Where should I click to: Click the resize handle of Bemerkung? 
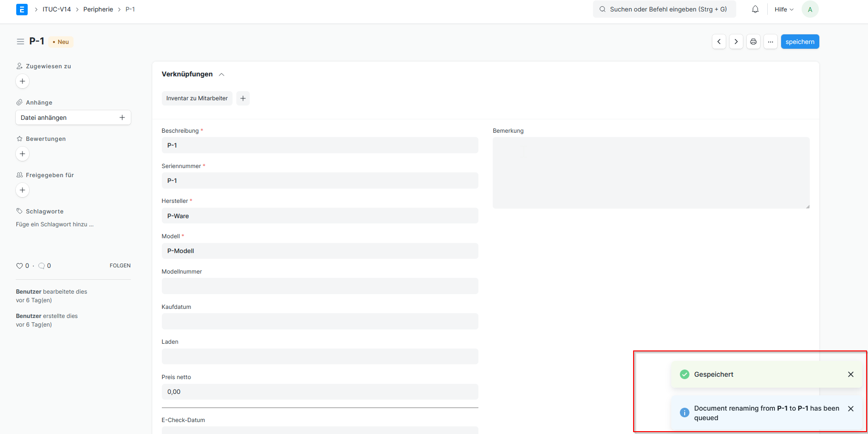(x=808, y=207)
